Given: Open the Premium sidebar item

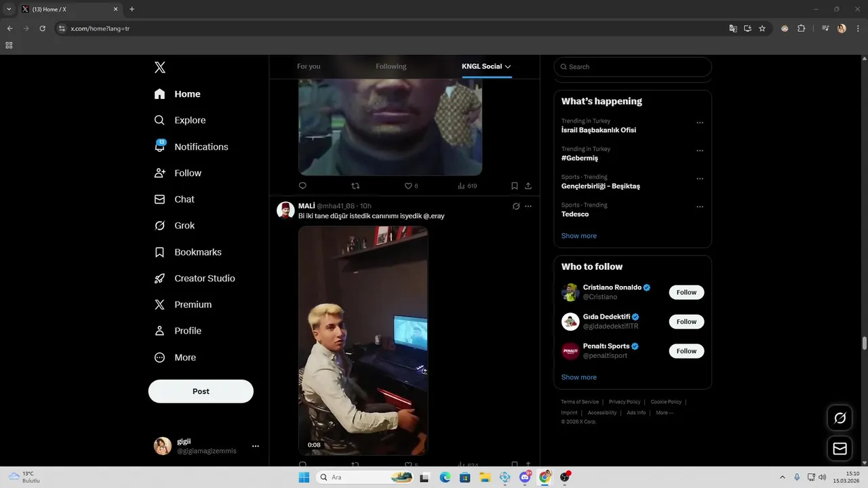Looking at the screenshot, I should (x=183, y=304).
